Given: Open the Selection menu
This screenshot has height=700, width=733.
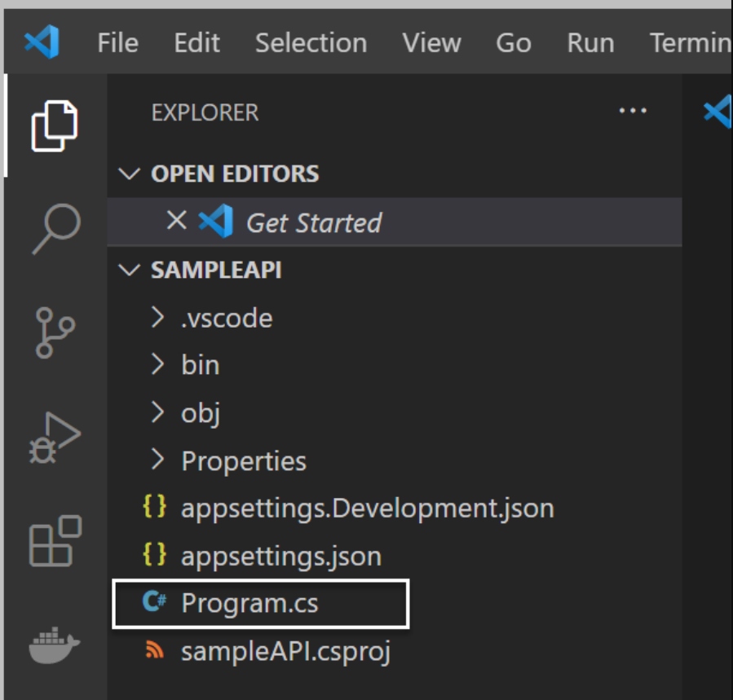Looking at the screenshot, I should (x=311, y=42).
